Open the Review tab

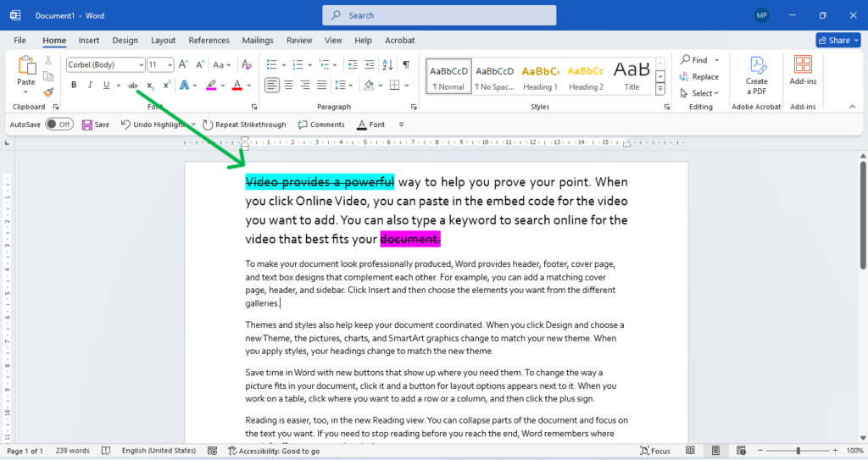299,40
